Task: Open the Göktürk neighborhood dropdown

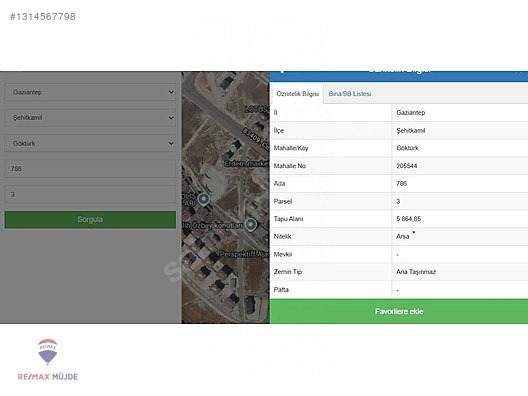Action: coord(90,143)
